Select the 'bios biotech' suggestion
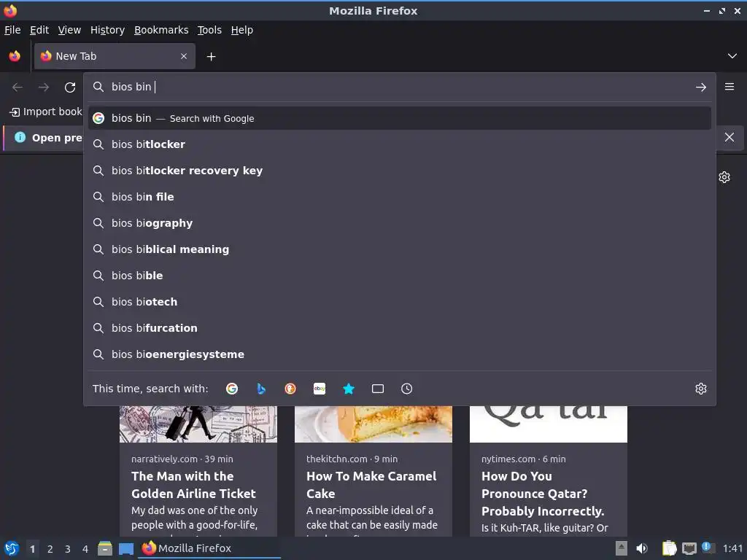Screen dimensions: 747x560 pos(399,301)
